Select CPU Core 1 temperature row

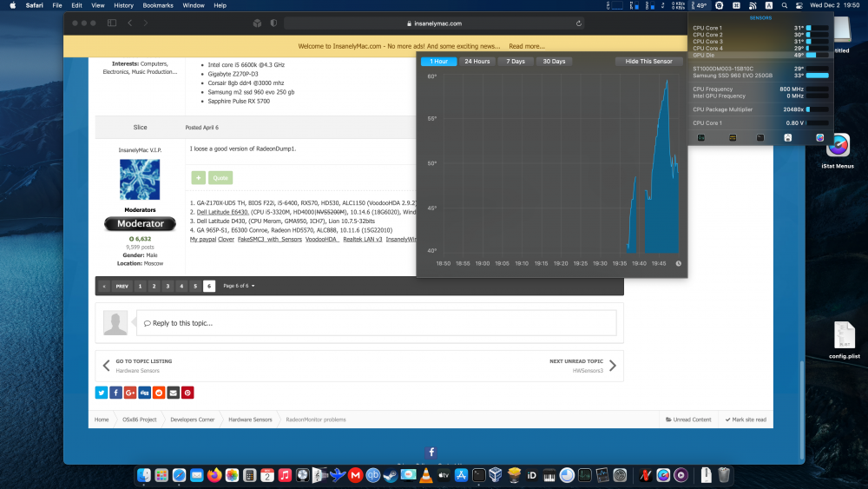(760, 28)
